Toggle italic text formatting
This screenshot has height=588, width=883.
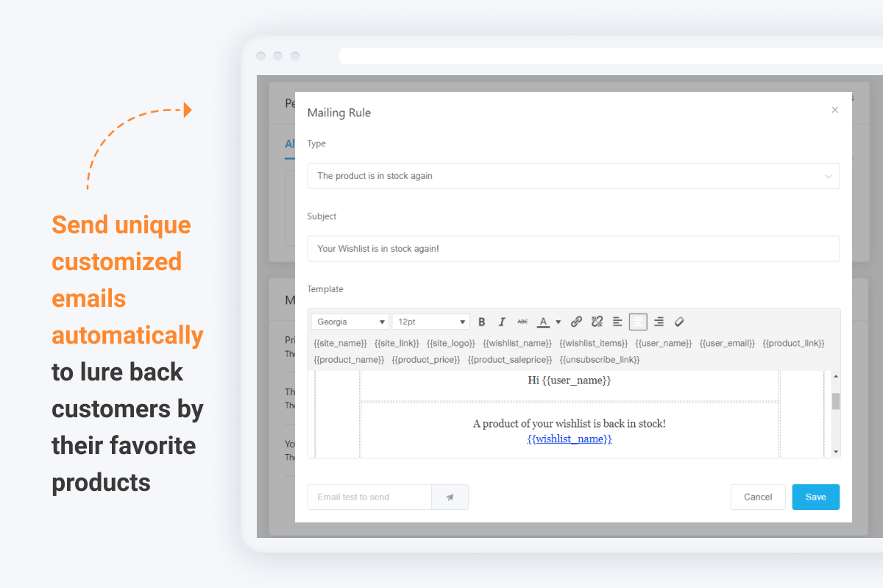(502, 322)
